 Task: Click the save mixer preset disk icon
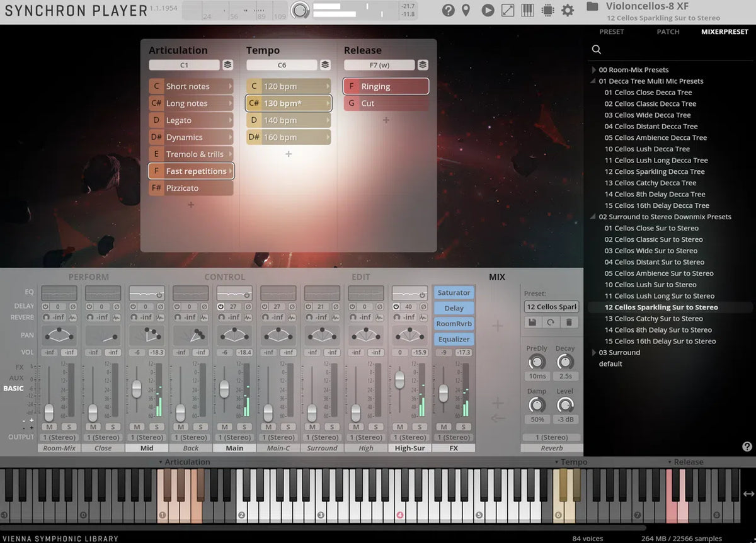(533, 322)
